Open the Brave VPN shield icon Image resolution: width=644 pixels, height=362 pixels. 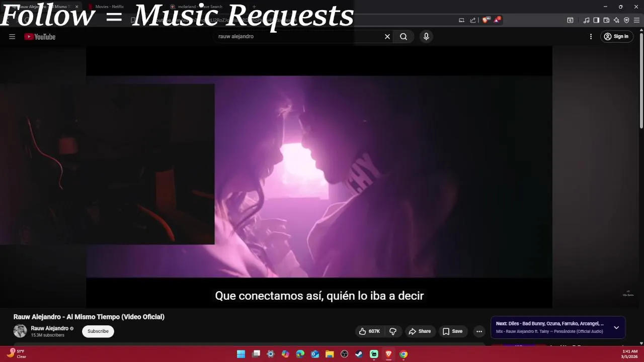click(x=626, y=20)
